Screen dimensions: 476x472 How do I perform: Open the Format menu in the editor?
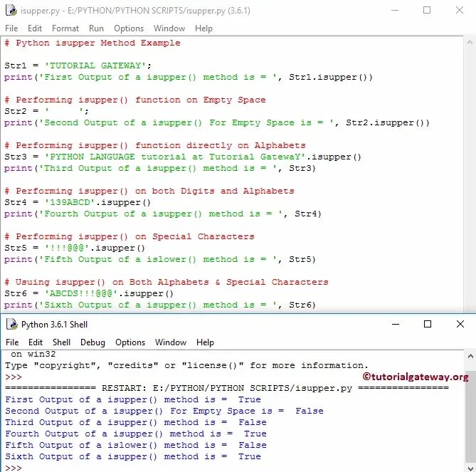(x=65, y=28)
